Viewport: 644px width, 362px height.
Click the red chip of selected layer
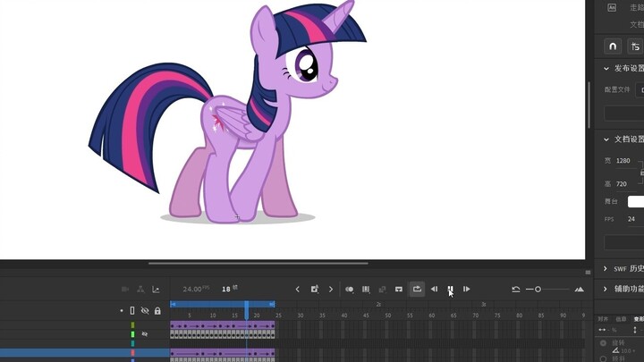tap(132, 352)
